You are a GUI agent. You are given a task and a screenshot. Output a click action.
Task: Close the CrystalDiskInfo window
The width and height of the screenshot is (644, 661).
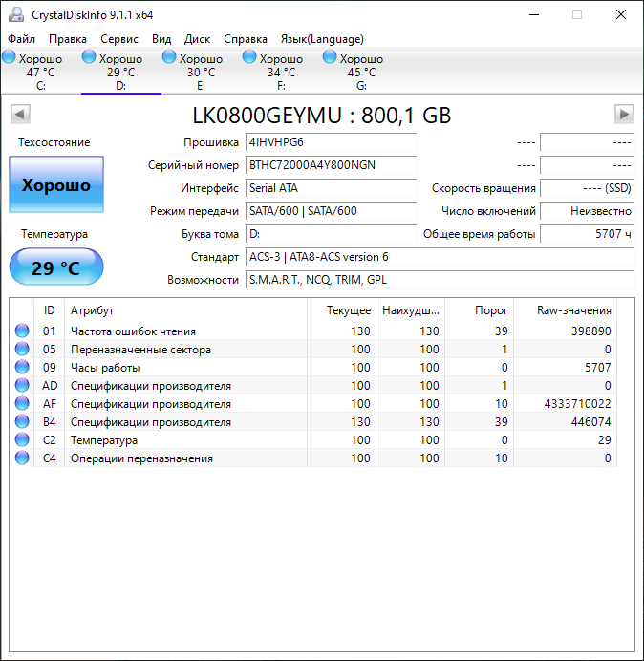coord(621,14)
